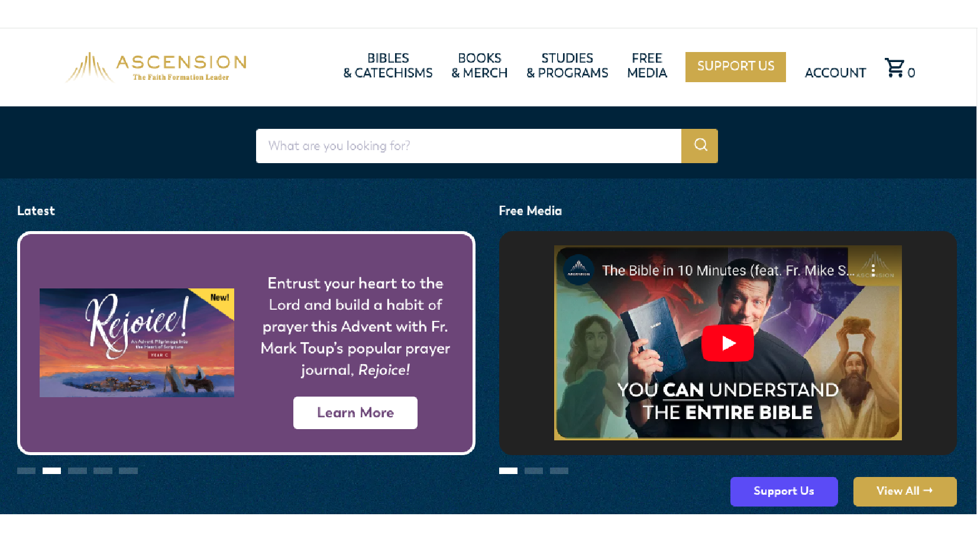Select the first Latest carousel indicator
The image size is (980, 542).
pyautogui.click(x=26, y=470)
